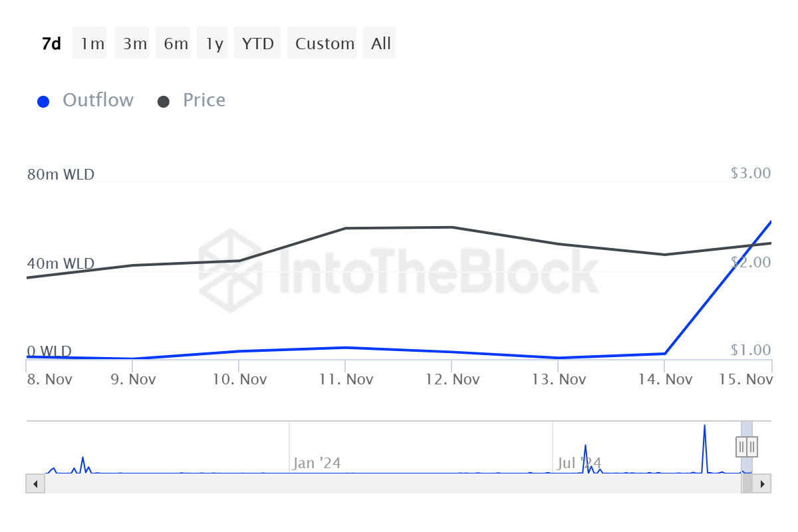Show All historical data

[x=380, y=43]
